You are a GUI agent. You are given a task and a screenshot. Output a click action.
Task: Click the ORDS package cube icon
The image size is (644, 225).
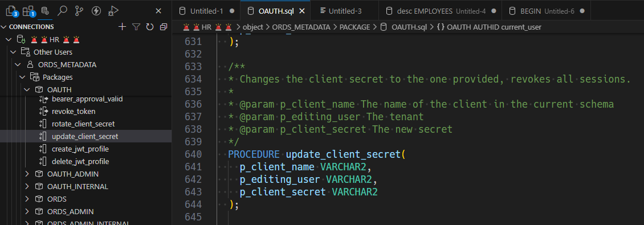39,199
